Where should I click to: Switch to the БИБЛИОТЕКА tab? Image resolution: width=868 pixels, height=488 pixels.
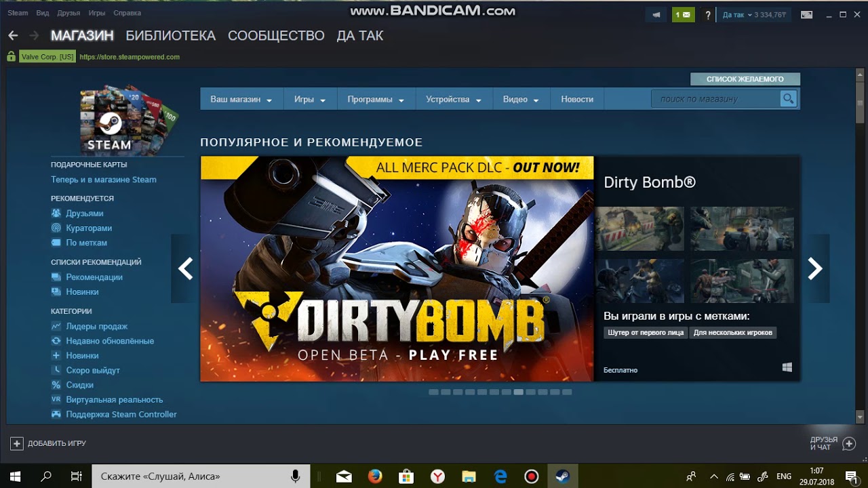[x=170, y=35]
